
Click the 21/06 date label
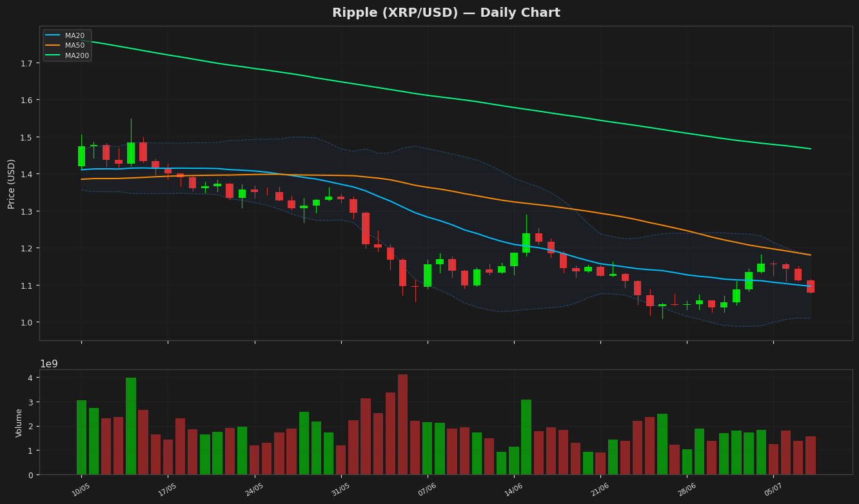pos(600,490)
